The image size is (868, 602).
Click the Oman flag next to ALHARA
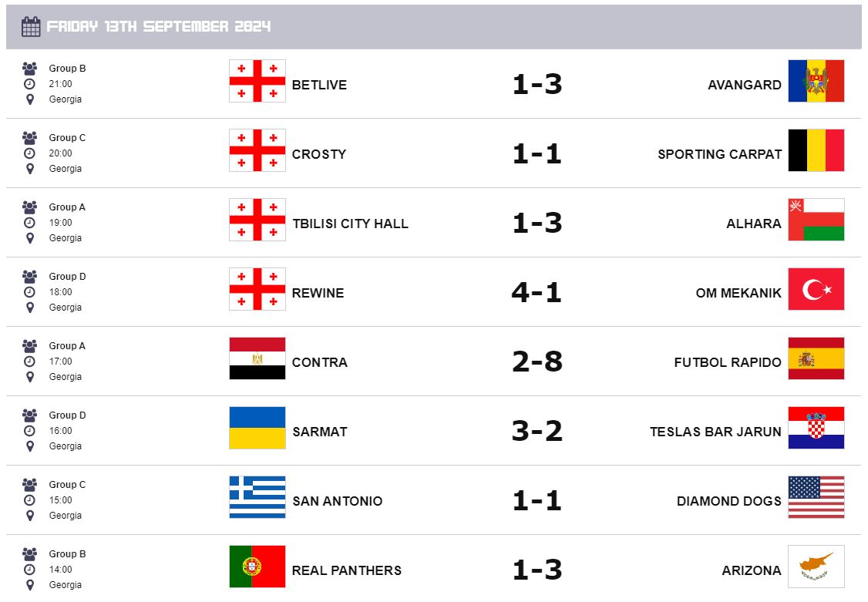(x=816, y=220)
